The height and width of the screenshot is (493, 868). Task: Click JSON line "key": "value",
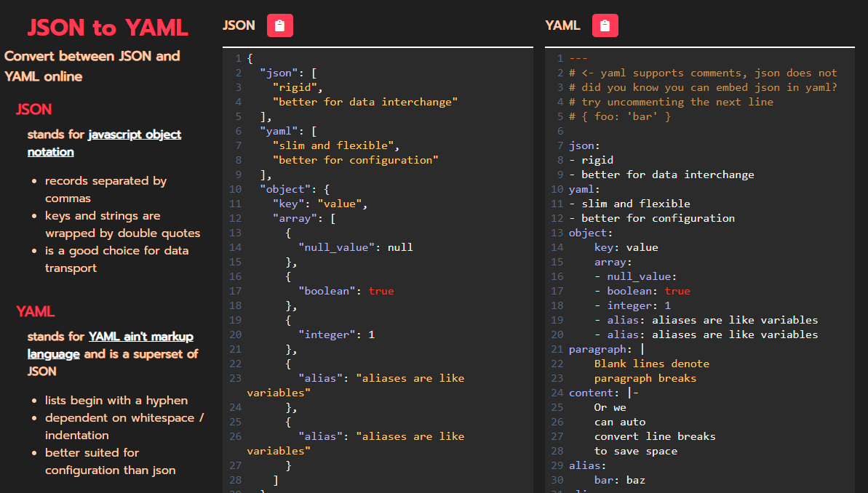tap(320, 204)
